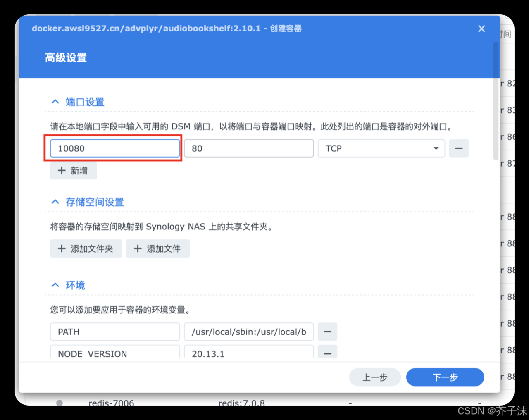The image size is (529, 420).
Task: Collapse the 环境 section
Action: 55,285
